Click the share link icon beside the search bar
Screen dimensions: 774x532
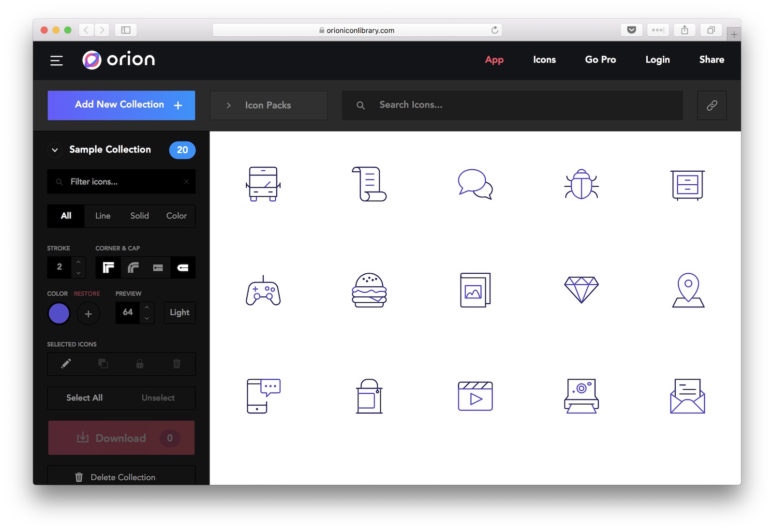click(712, 105)
